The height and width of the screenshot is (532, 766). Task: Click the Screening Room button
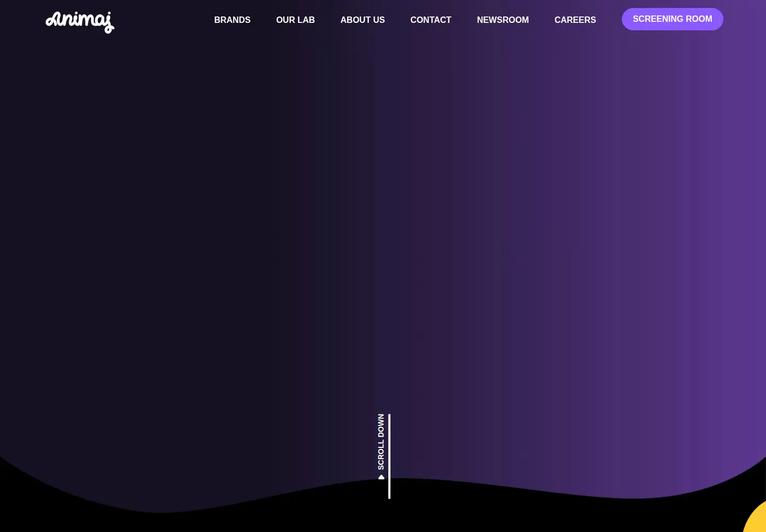pos(672,19)
